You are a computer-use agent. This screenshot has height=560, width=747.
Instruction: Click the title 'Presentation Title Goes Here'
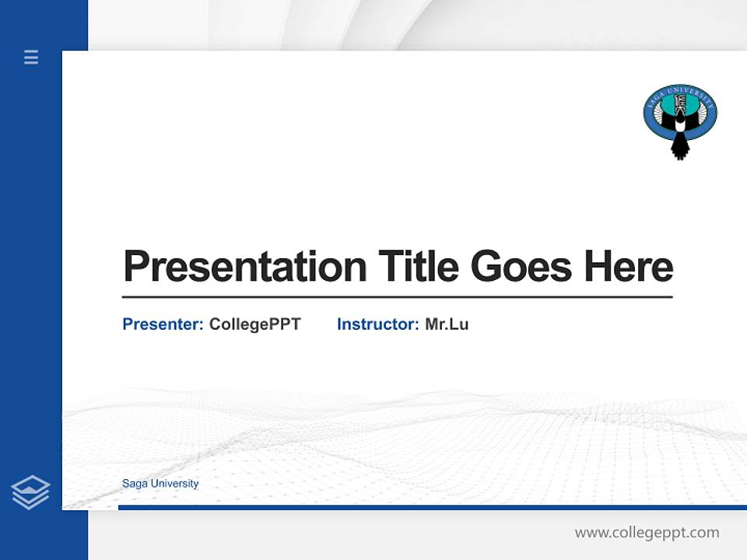[398, 266]
